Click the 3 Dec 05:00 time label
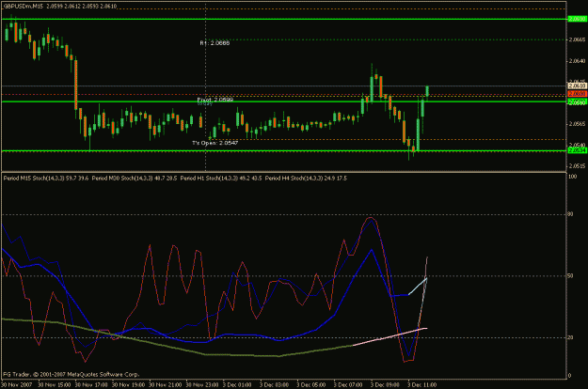The image size is (588, 389). (311, 384)
